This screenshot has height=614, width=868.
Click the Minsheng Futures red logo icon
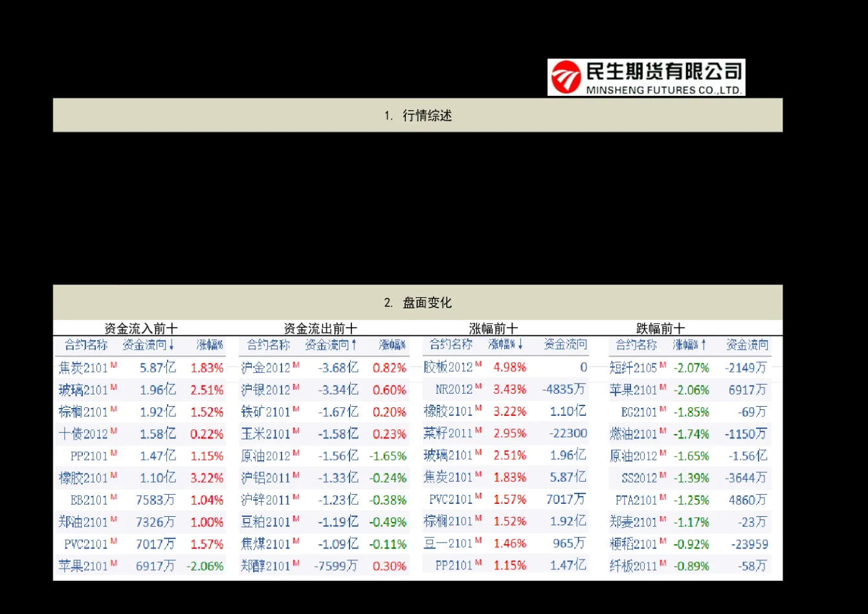[566, 78]
